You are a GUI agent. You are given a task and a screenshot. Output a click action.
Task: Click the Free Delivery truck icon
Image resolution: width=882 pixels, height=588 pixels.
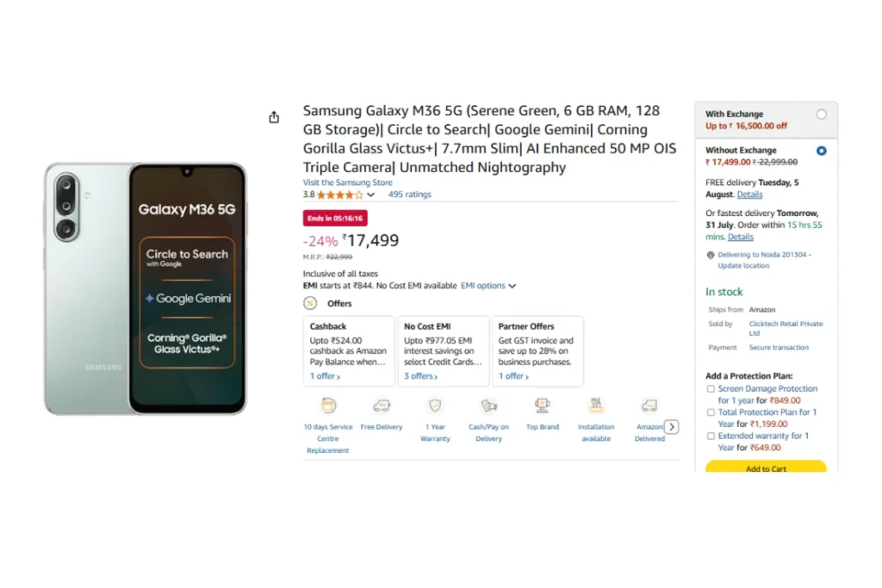[382, 405]
